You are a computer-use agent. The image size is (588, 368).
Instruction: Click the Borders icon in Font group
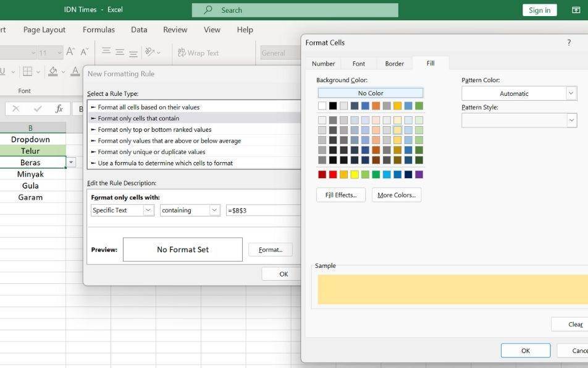point(27,71)
